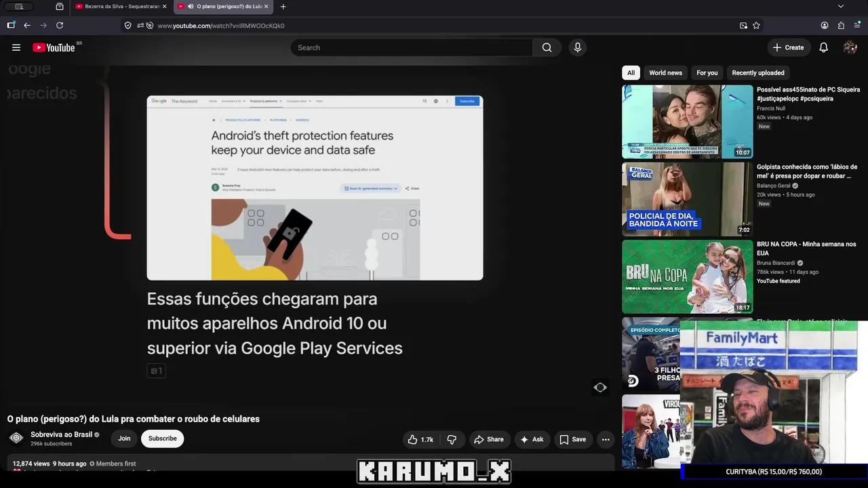Click the search magnifier button
This screenshot has width=868, height=488.
pos(547,47)
